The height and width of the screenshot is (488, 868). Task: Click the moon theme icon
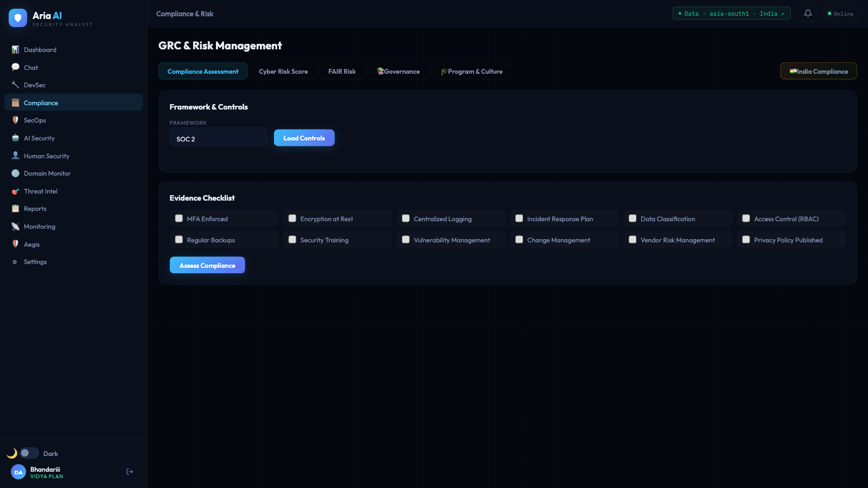(12, 453)
